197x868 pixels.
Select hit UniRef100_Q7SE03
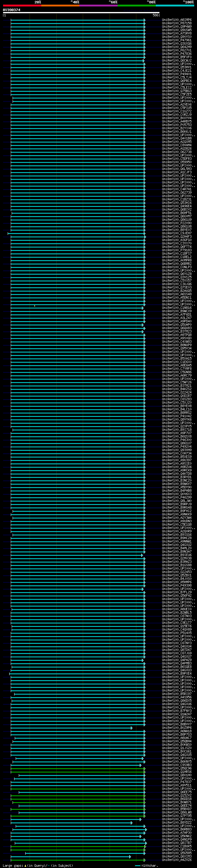[x=177, y=287]
